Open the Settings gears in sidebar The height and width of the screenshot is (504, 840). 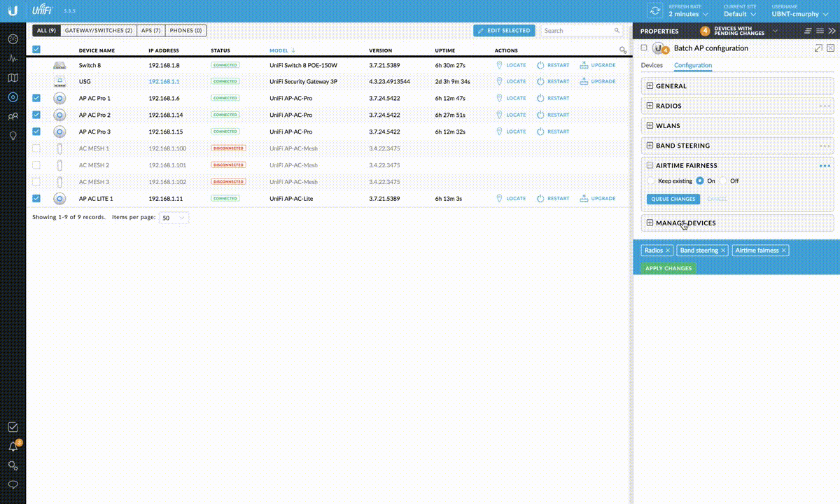click(x=13, y=465)
